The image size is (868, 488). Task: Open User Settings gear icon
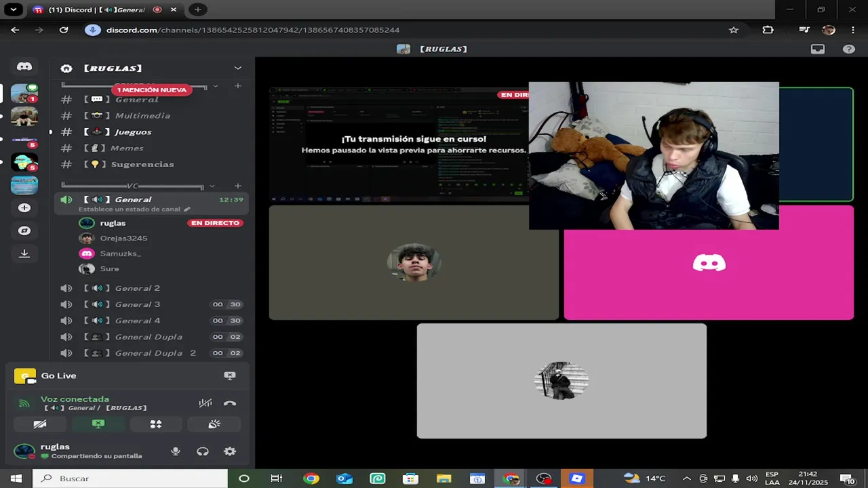pos(230,451)
